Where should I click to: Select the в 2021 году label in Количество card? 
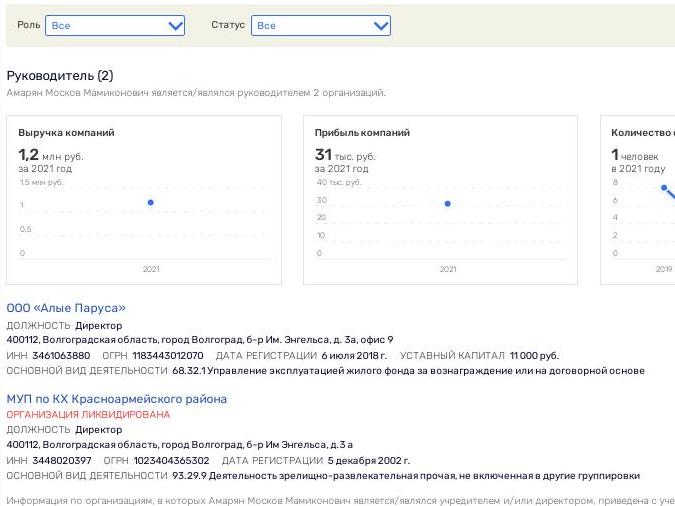point(638,169)
